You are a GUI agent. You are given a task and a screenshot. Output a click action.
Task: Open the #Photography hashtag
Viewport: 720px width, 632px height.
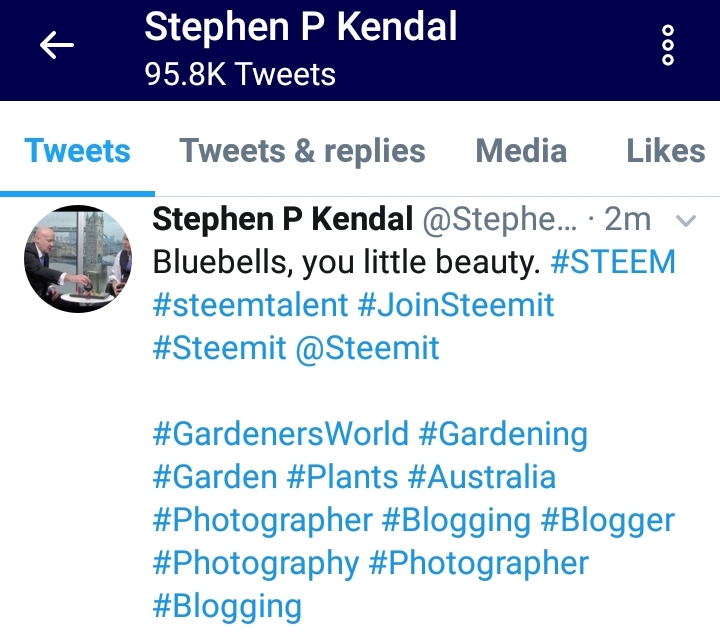[x=255, y=564]
